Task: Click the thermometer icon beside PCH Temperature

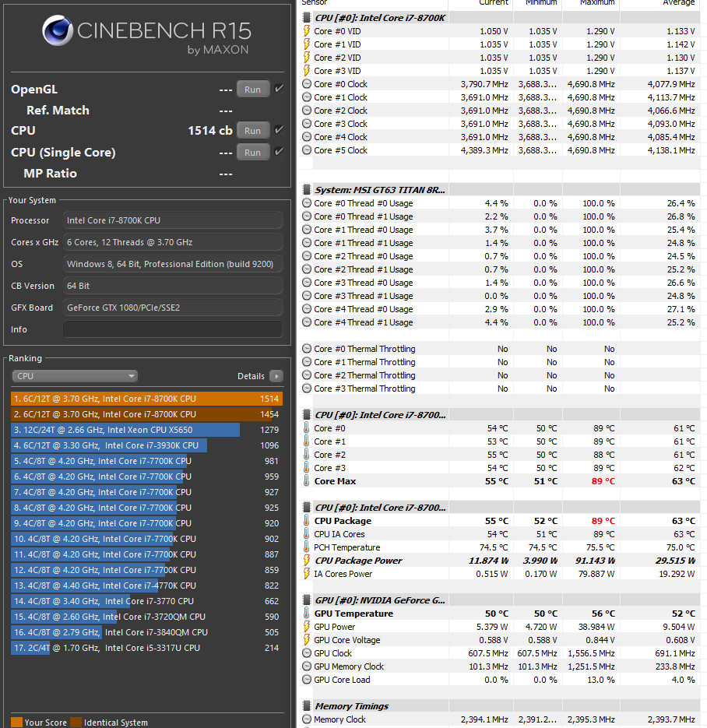Action: (x=306, y=547)
